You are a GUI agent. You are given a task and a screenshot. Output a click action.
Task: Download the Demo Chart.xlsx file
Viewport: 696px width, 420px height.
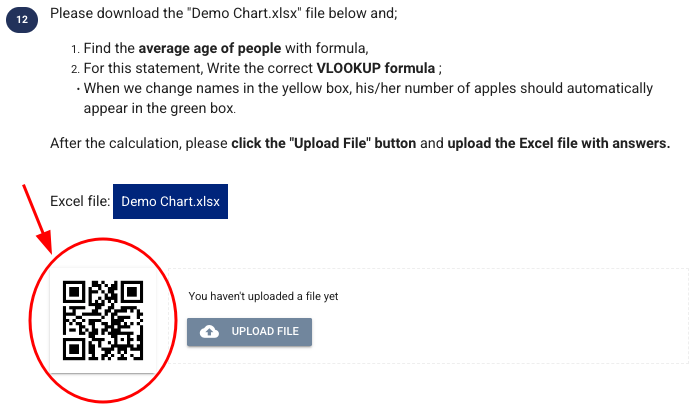170,202
